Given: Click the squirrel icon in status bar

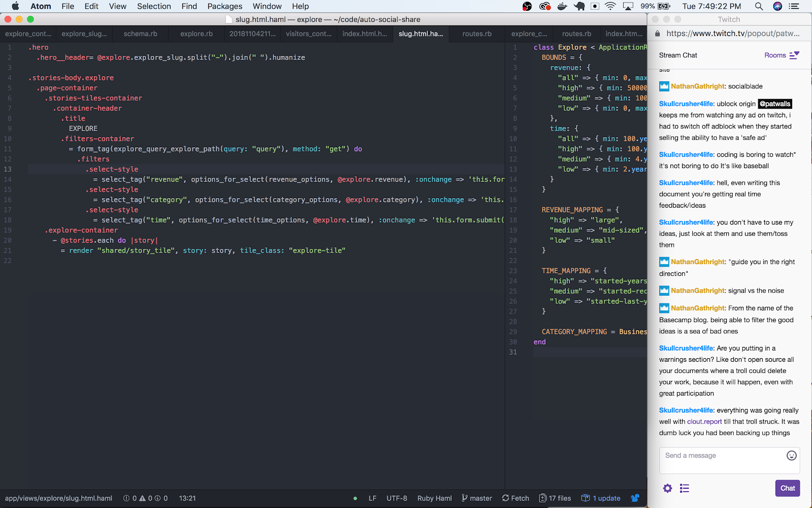Looking at the screenshot, I should pyautogui.click(x=635, y=498).
